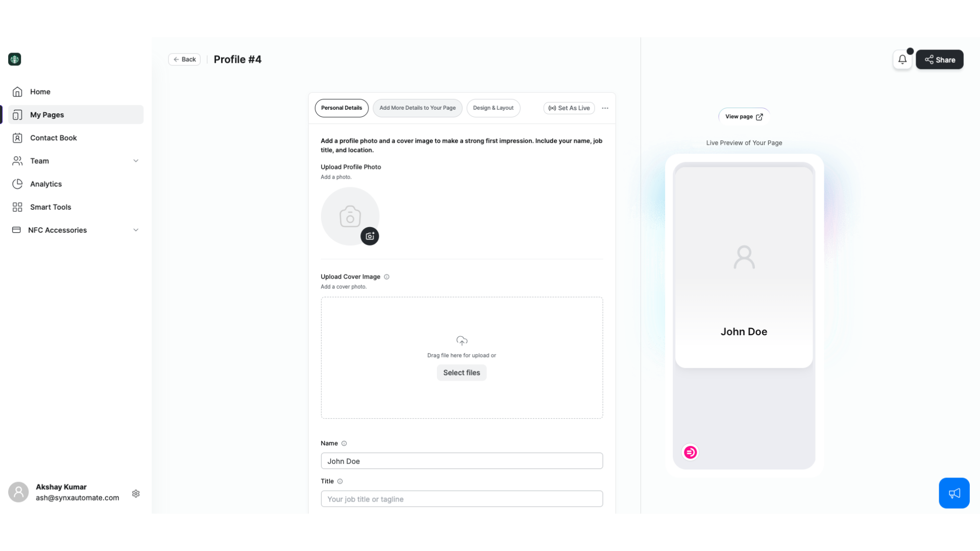Click the View page external link icon

point(759,116)
